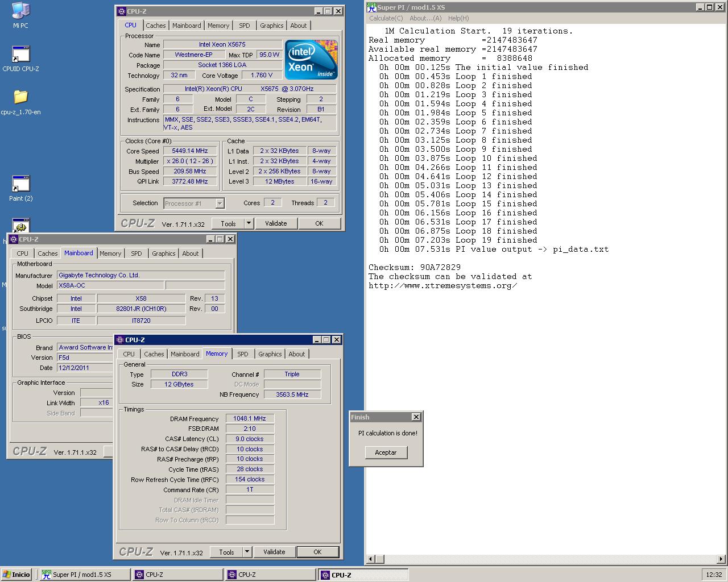Image resolution: width=728 pixels, height=582 pixels.
Task: Open About...(A) menu in Super PI
Action: (426, 18)
